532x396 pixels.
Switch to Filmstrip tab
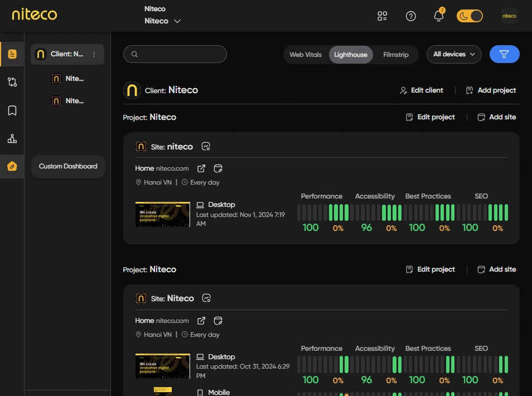click(395, 55)
